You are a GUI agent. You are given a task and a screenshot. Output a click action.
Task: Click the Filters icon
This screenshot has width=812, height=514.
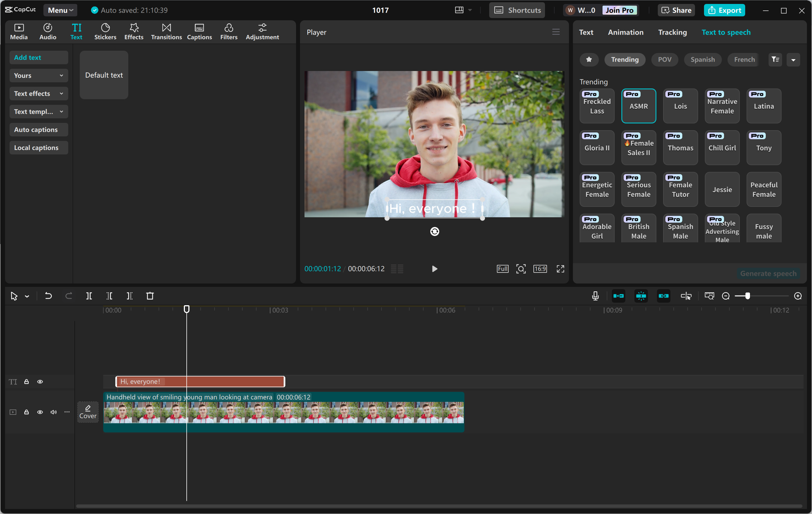click(229, 31)
